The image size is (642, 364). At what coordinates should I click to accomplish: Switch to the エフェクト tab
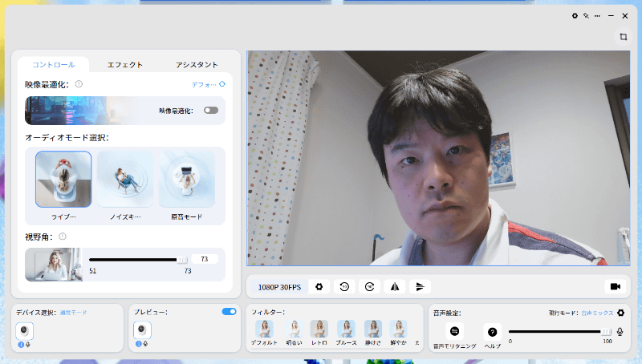(125, 65)
